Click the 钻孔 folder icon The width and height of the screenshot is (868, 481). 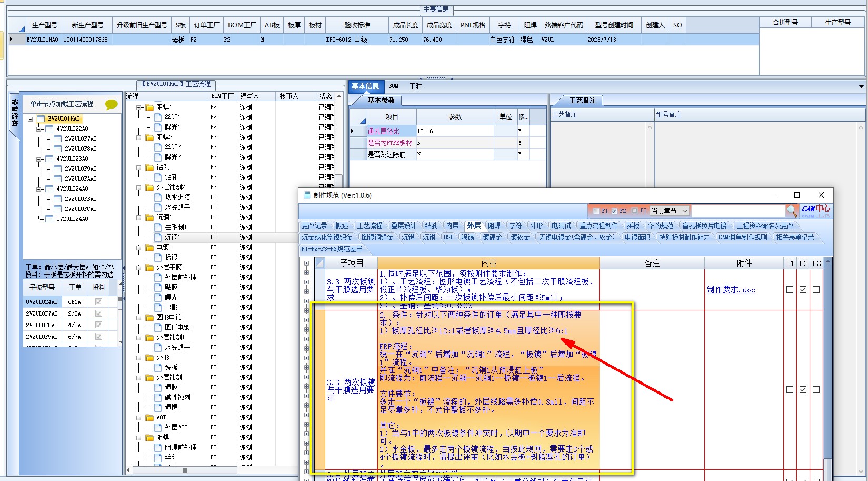coord(149,167)
